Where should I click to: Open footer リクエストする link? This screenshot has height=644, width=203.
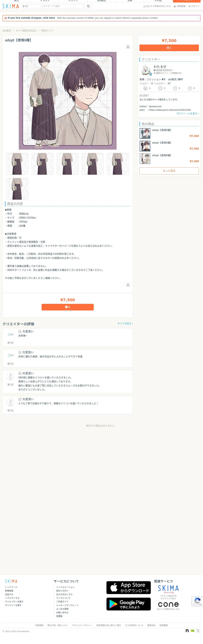(12, 598)
